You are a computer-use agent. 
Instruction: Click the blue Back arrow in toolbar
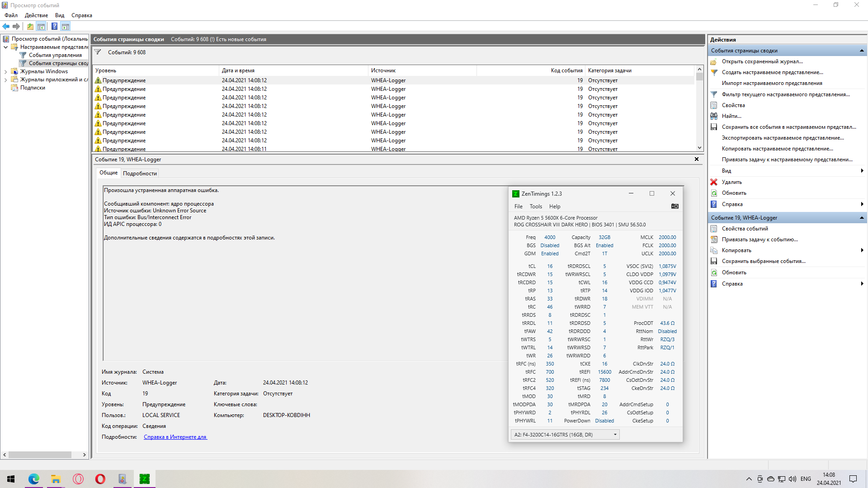pos(6,26)
